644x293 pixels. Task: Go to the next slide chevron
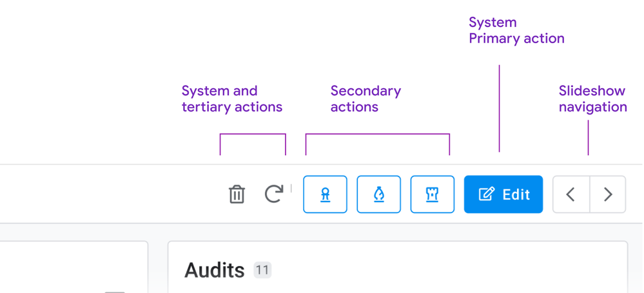click(x=608, y=194)
